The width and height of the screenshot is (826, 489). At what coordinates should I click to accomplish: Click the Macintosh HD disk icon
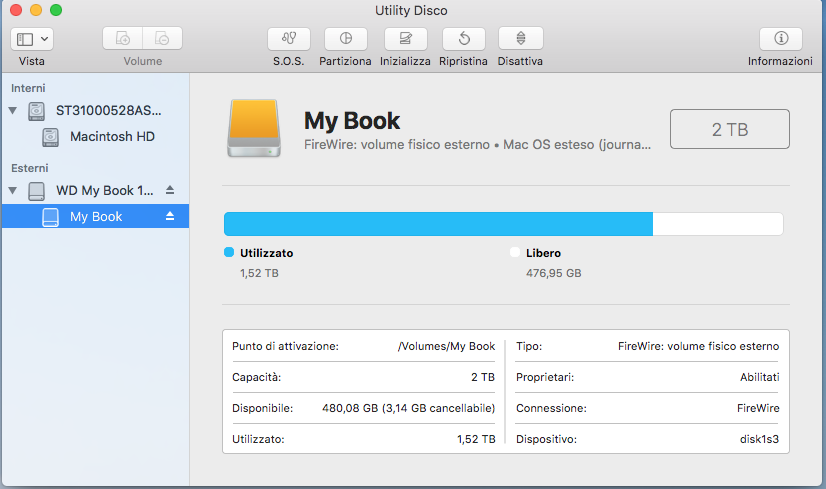click(x=50, y=137)
